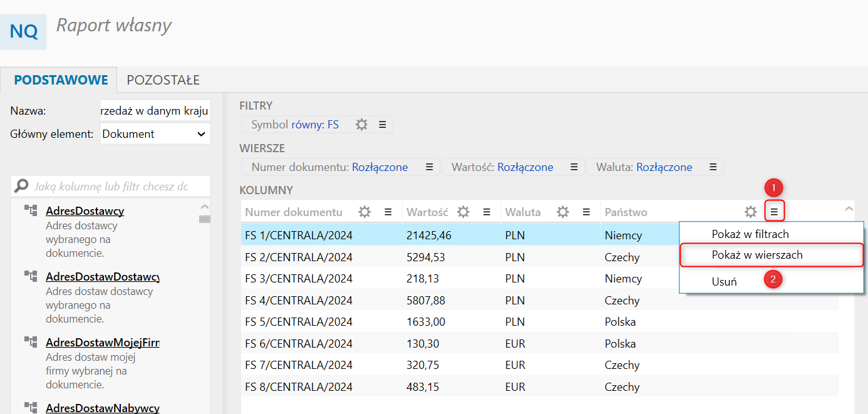Select 'Usuń' from context menu
Screen dimensions: 868x414
point(724,282)
